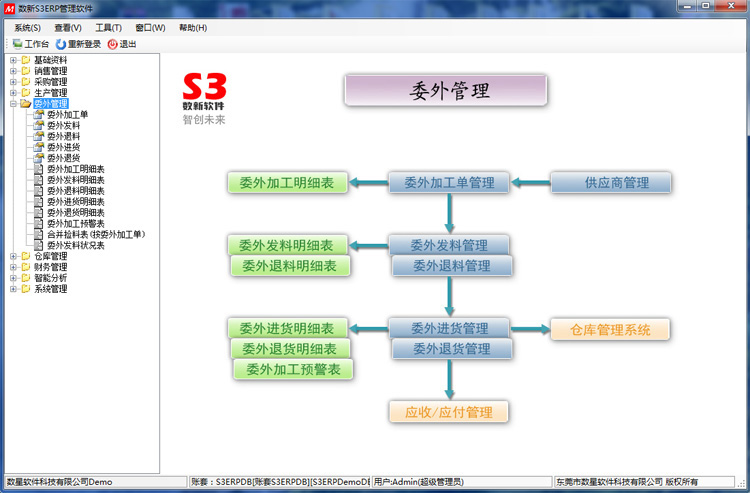This screenshot has width=750, height=493.
Task: Select the 合并拣料表(按委外加工单) tree label
Action: pyautogui.click(x=96, y=234)
